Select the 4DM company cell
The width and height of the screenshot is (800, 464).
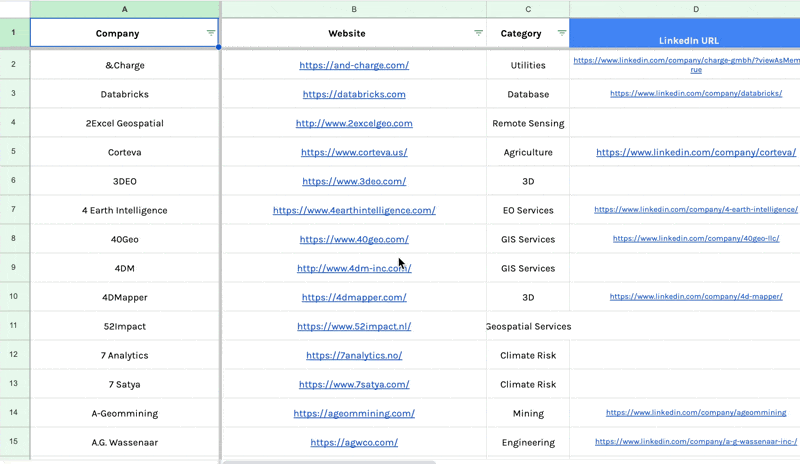[124, 268]
